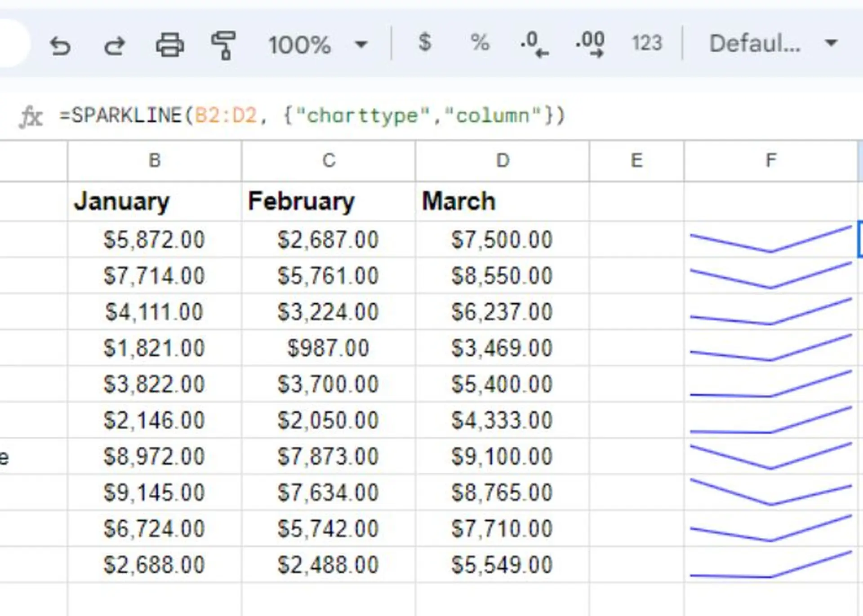Select the Paint format tool

[224, 44]
